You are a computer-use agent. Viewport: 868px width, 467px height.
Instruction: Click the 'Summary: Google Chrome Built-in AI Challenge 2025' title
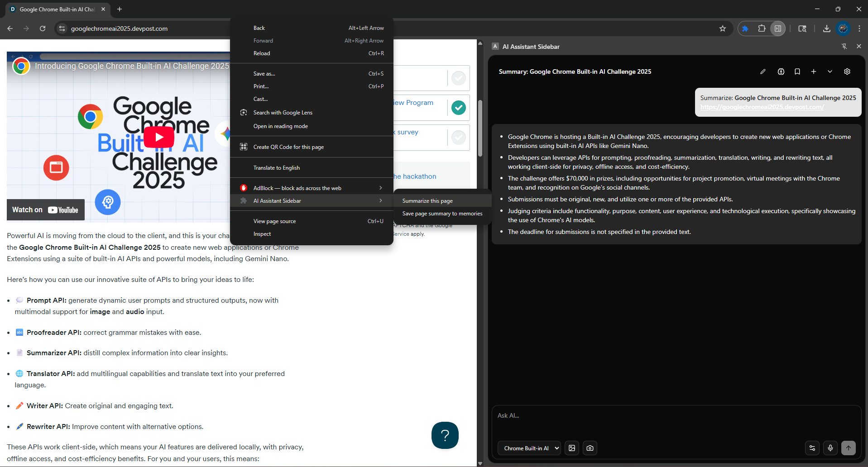click(x=575, y=71)
